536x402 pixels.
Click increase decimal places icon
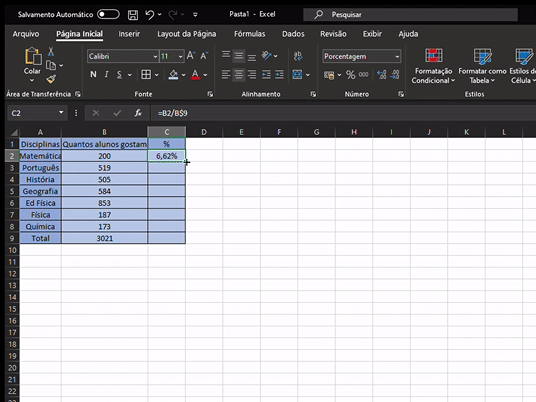381,75
